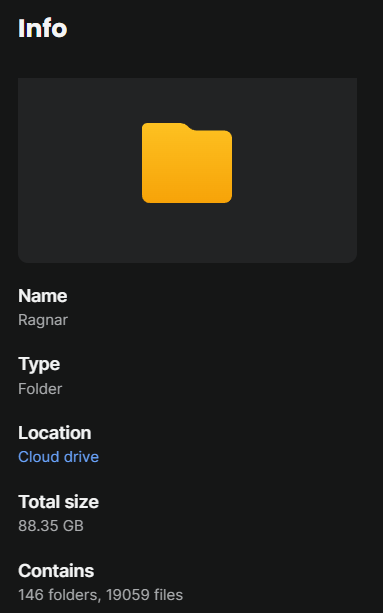Select the Folder type value
Viewport: 383px width, 613px height.
click(40, 389)
